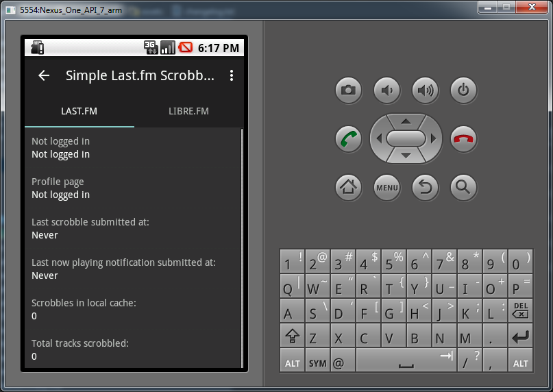Tap the back arrow in the app bar

44,75
